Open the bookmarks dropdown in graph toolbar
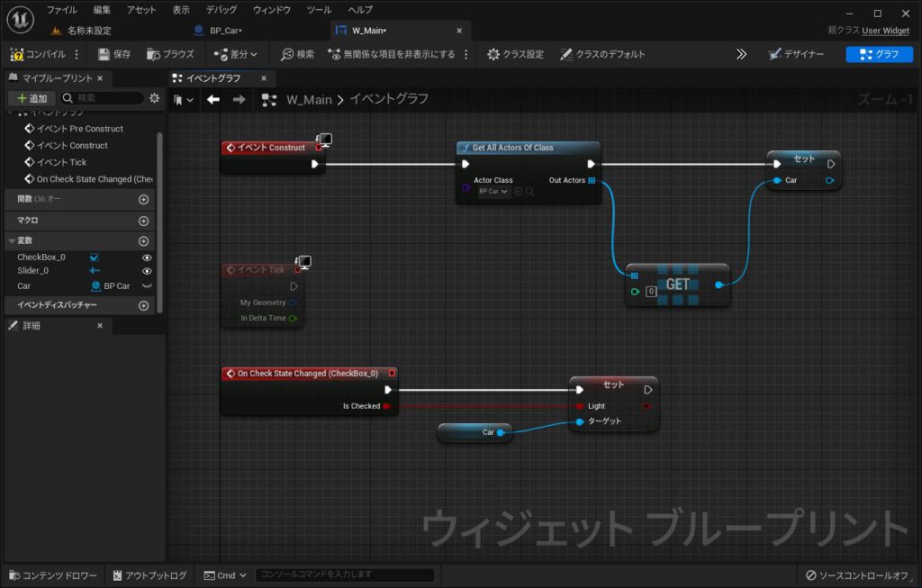The image size is (922, 588). pyautogui.click(x=183, y=100)
